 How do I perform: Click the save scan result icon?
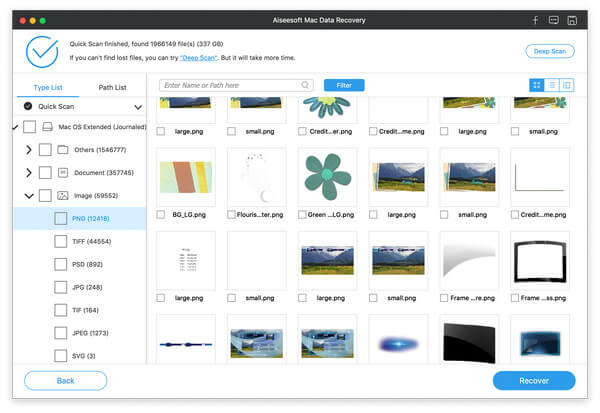click(x=572, y=20)
